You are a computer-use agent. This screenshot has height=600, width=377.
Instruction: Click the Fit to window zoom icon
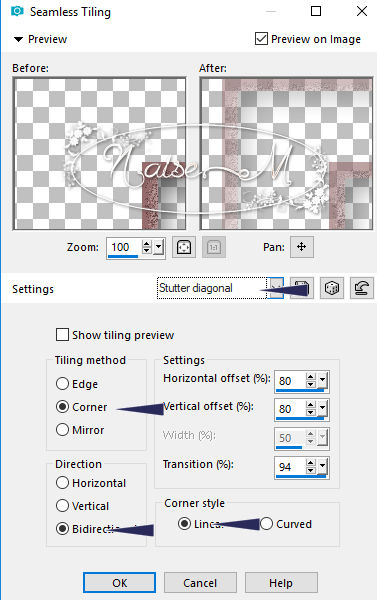184,247
